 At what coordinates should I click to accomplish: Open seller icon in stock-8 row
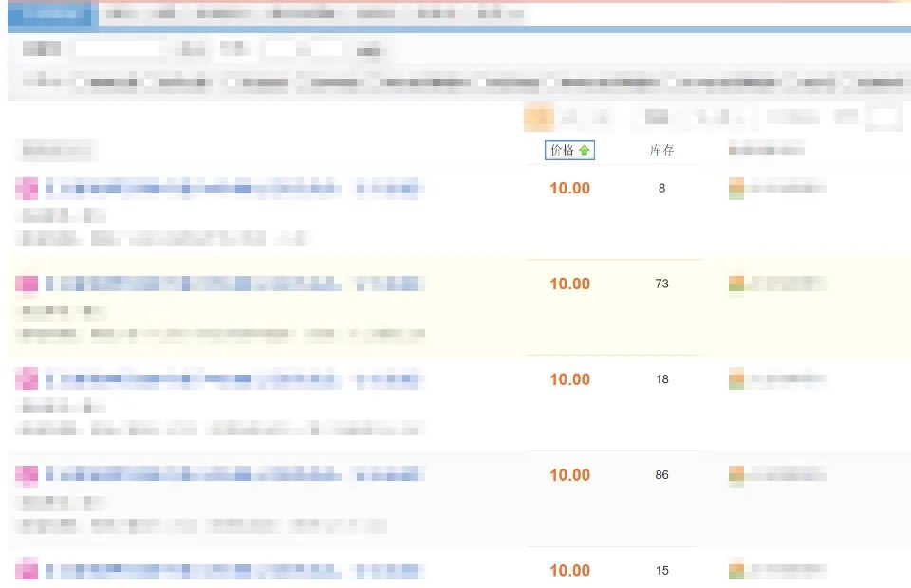[x=736, y=189]
